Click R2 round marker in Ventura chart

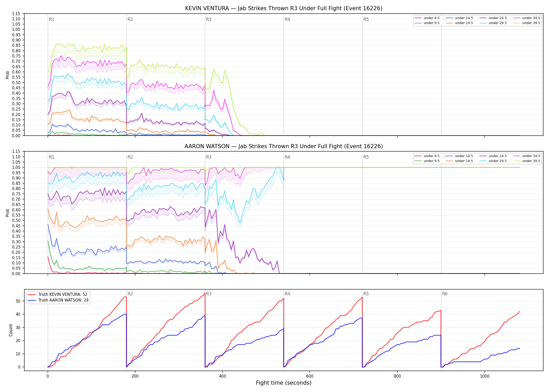coord(130,19)
